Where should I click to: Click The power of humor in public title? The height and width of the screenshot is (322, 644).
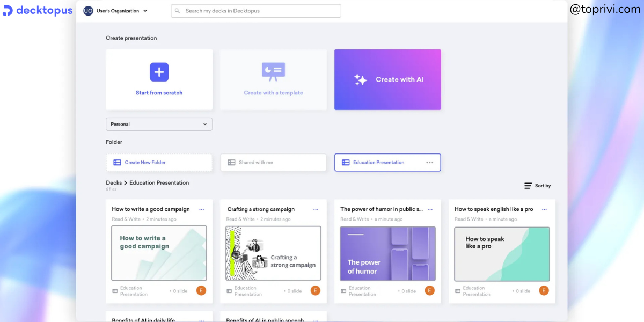point(382,209)
